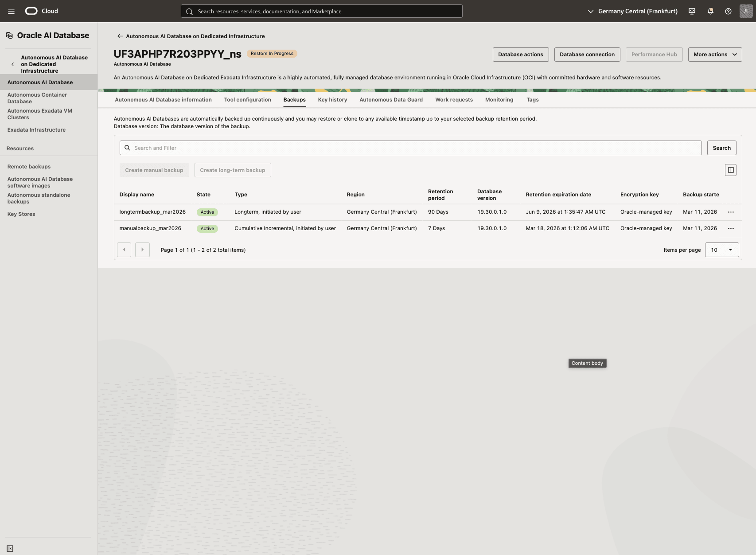This screenshot has width=756, height=555.
Task: Go to previous page of backups
Action: click(x=124, y=250)
